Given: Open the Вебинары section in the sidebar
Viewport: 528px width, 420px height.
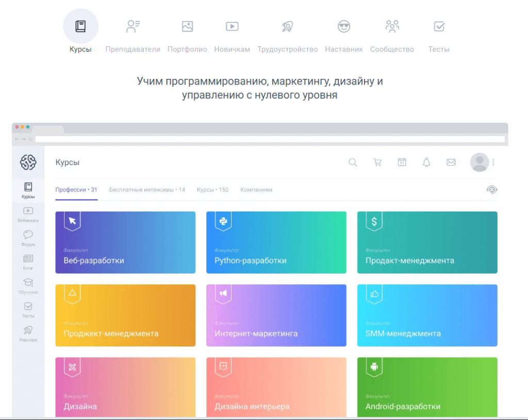Looking at the screenshot, I should pyautogui.click(x=28, y=213).
